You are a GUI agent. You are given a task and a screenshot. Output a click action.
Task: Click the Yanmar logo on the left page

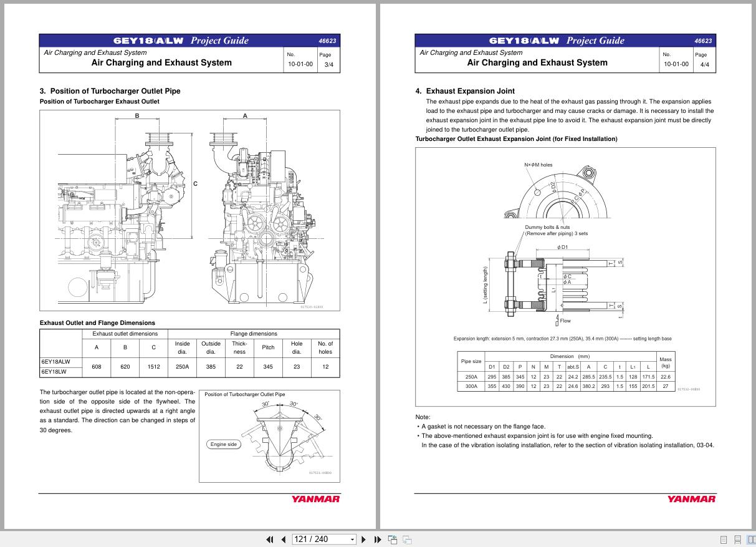pyautogui.click(x=315, y=499)
